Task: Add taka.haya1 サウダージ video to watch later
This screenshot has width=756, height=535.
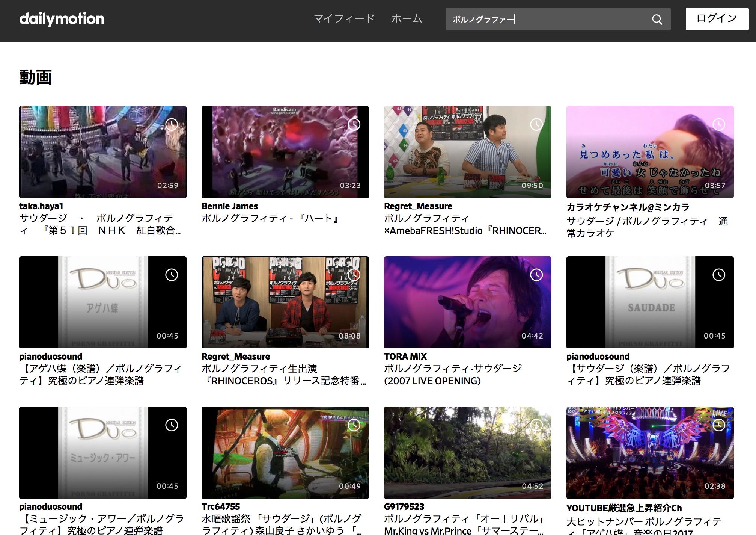Action: pyautogui.click(x=172, y=124)
